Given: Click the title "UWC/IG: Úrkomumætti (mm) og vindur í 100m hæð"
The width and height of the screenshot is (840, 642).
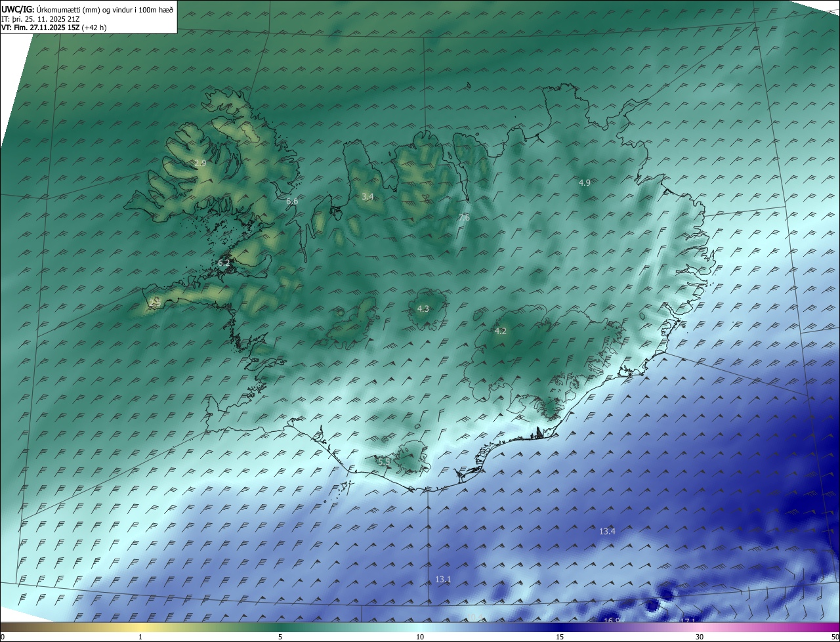Looking at the screenshot, I should (x=87, y=10).
